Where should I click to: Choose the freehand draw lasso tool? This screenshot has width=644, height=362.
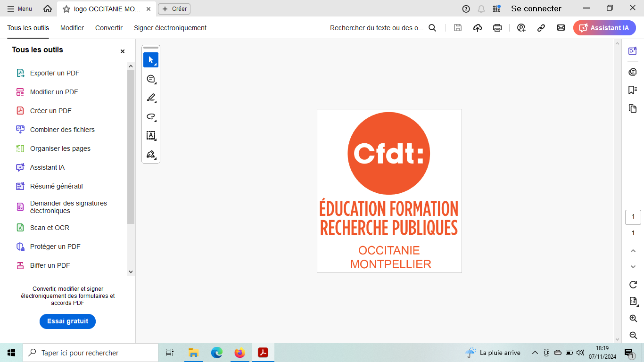151,117
